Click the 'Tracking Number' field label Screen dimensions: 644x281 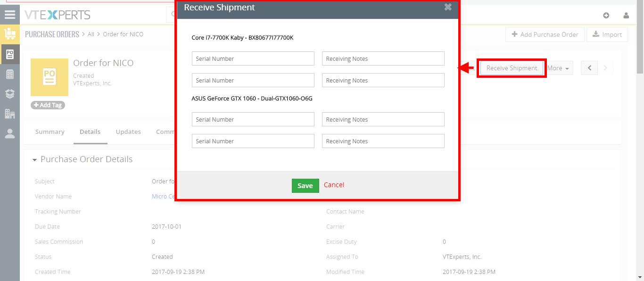tap(58, 212)
